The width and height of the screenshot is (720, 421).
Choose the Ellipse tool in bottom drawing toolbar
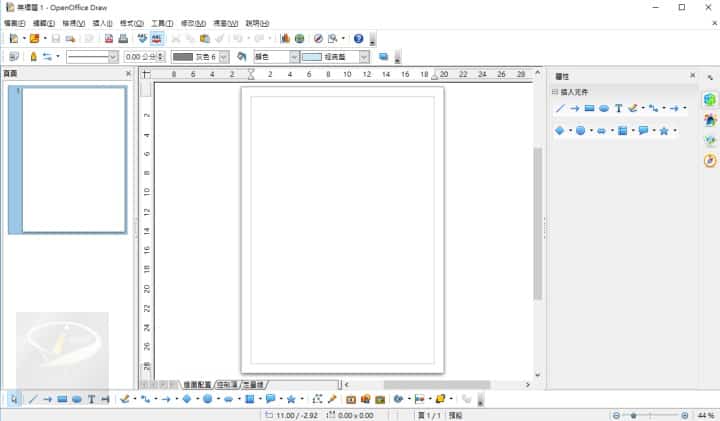click(77, 399)
